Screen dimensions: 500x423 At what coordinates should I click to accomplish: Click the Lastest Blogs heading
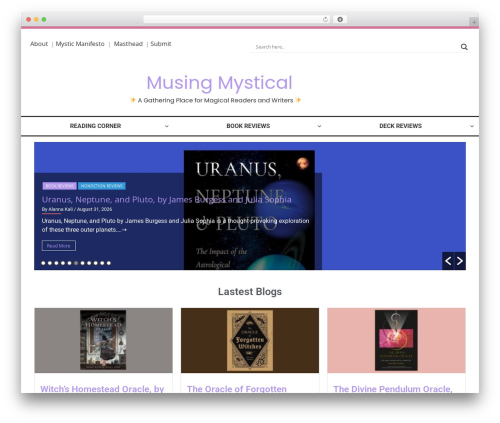tap(250, 292)
